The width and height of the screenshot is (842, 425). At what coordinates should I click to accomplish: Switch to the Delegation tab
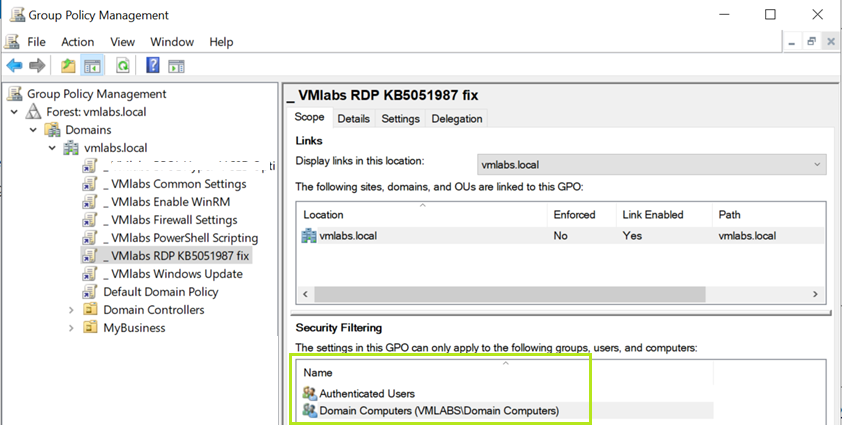point(456,119)
